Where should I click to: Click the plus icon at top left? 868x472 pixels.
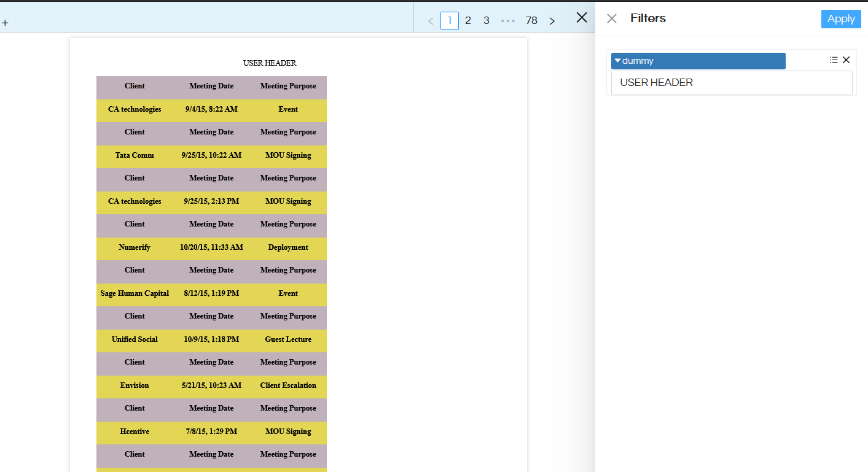tap(6, 23)
